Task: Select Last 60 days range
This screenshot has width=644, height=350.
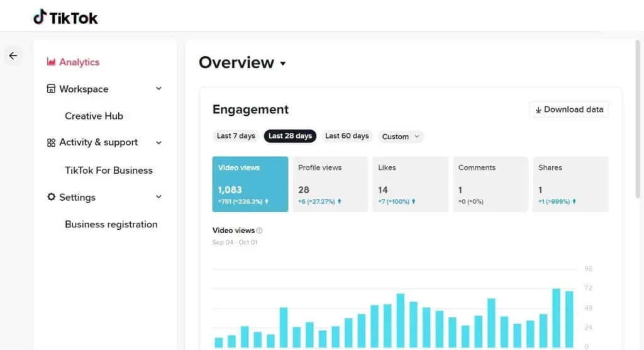Action: point(347,136)
